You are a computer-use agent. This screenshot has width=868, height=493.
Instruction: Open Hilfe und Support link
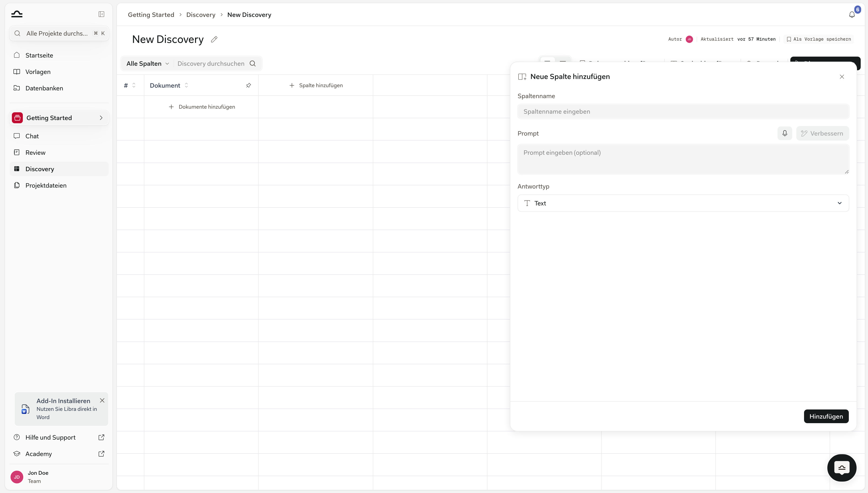click(59, 437)
